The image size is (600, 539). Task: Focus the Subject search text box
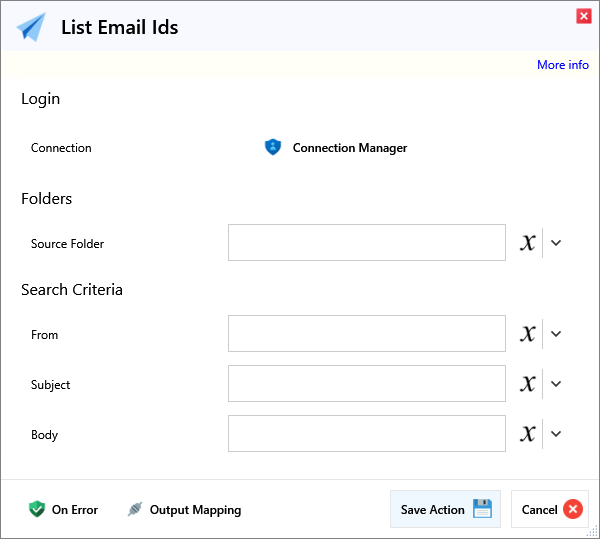(366, 384)
